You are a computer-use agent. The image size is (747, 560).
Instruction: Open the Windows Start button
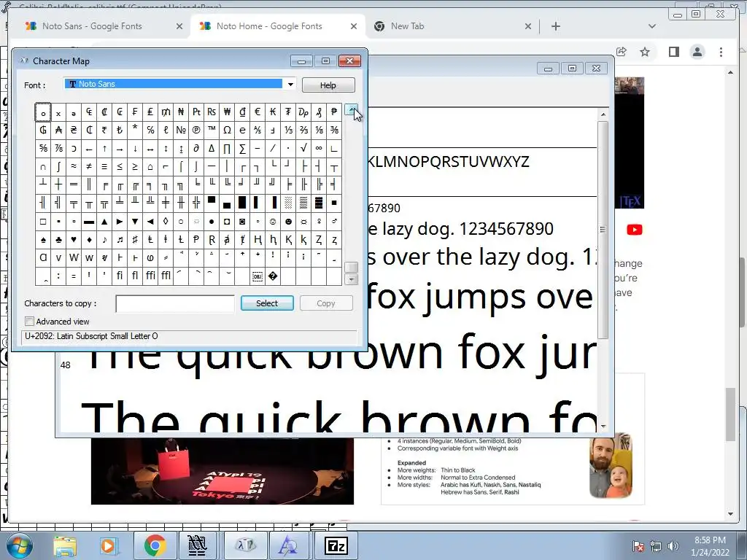[x=19, y=545]
